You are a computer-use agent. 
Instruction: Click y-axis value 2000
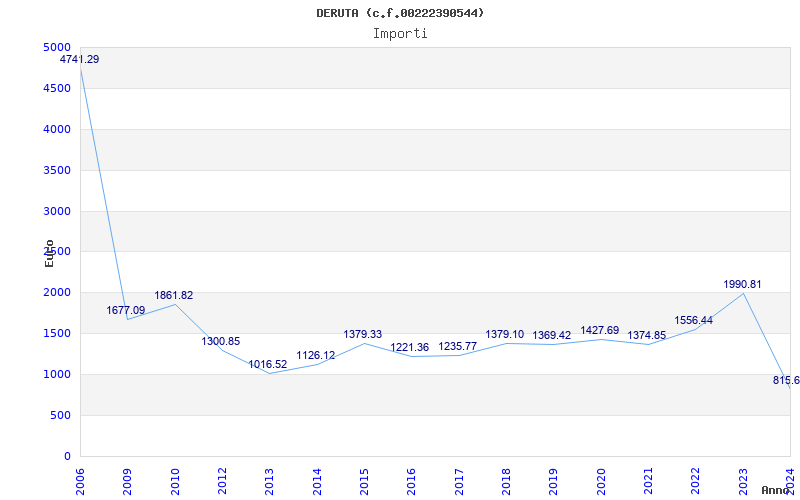click(x=57, y=293)
